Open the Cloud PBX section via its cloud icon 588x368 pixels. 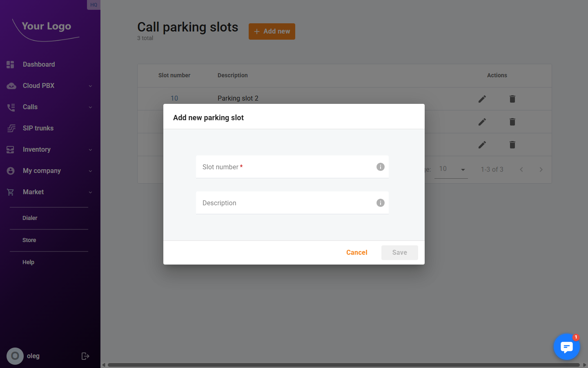tap(10, 85)
